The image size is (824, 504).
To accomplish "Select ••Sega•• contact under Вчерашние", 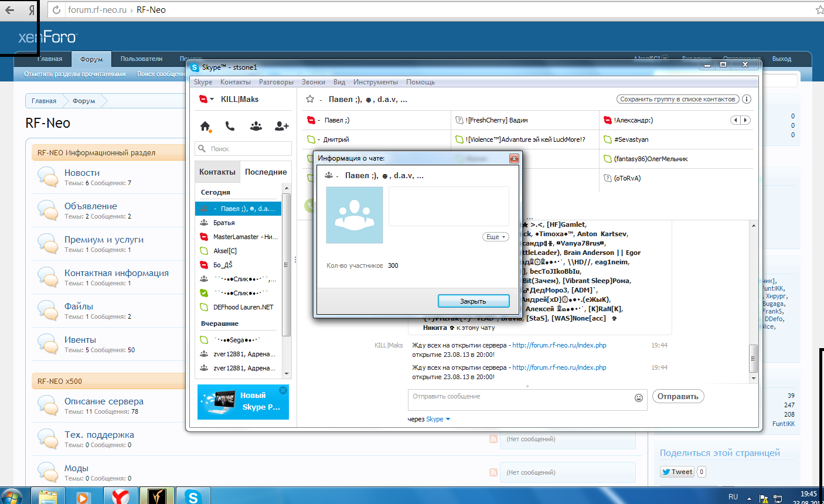I will pyautogui.click(x=239, y=340).
